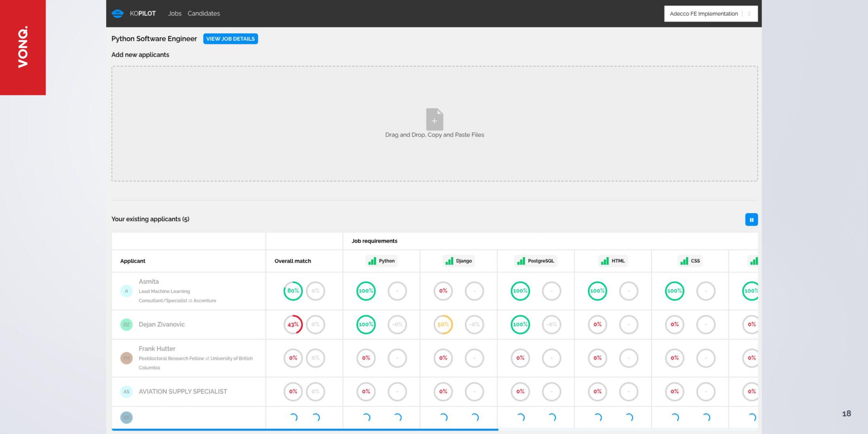The height and width of the screenshot is (434, 868).
Task: Click Asmita's 80% overall match ring
Action: coord(292,291)
